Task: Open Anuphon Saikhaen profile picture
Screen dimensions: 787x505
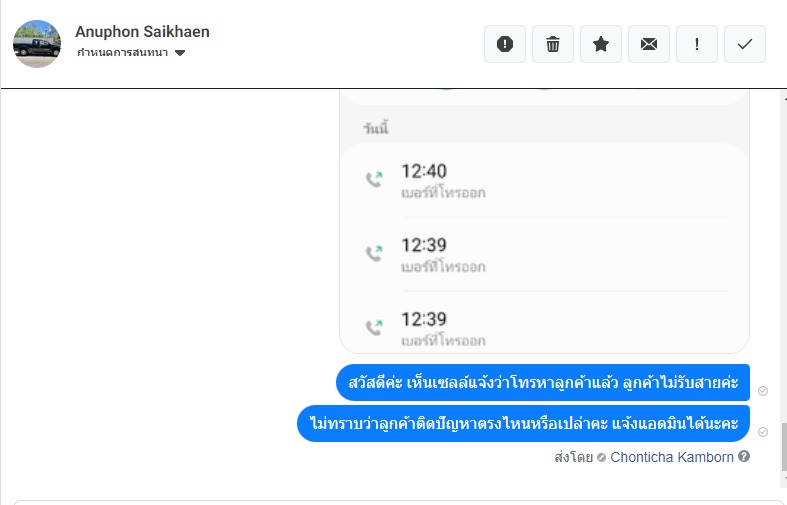Action: (37, 44)
